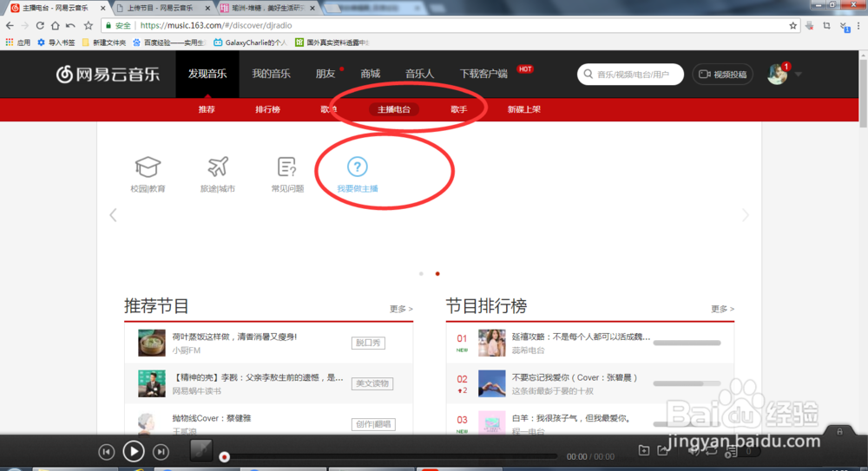This screenshot has width=868, height=471.
Task: Select the 新碟上架 sub-navigation item
Action: click(523, 109)
